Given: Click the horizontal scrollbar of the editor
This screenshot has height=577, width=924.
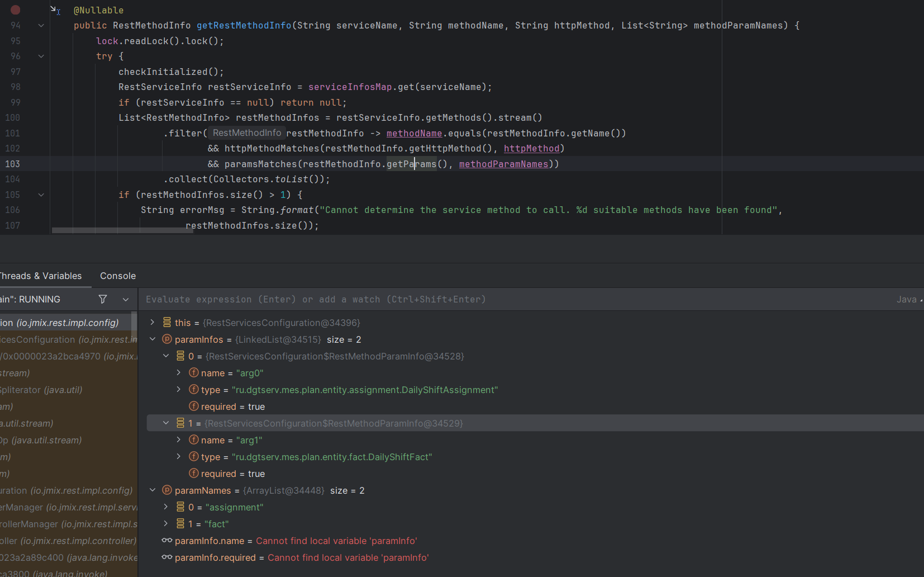Looking at the screenshot, I should pyautogui.click(x=122, y=230).
